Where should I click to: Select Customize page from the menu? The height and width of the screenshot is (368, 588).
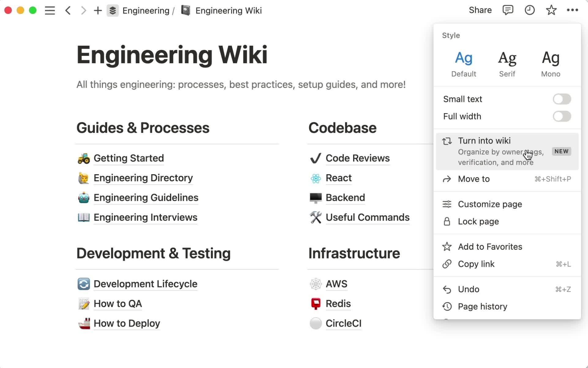pyautogui.click(x=490, y=204)
